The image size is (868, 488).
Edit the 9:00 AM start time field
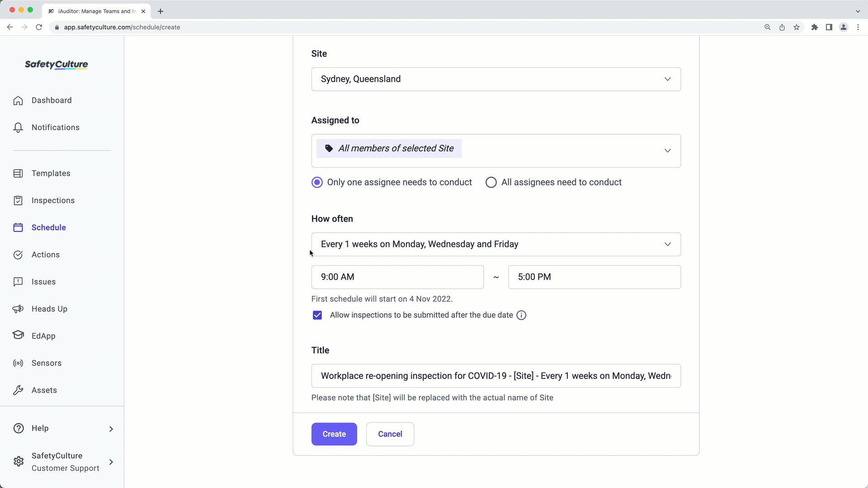[397, 277]
